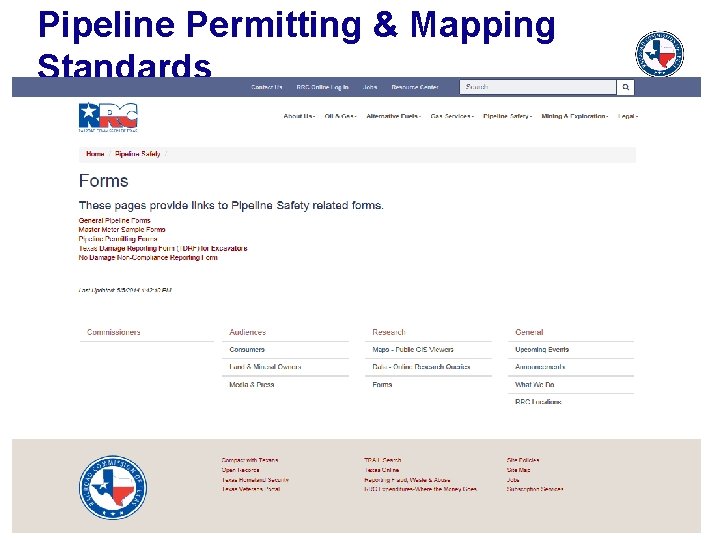Screen dimensions: 720x540
Task: Open RRC Online Log In link
Action: 322,87
